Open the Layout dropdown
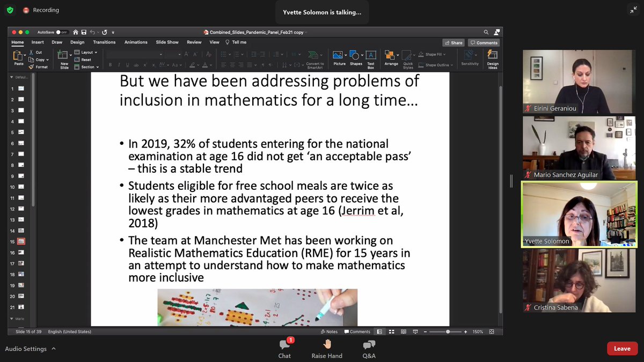Image resolution: width=644 pixels, height=362 pixels. [x=86, y=53]
